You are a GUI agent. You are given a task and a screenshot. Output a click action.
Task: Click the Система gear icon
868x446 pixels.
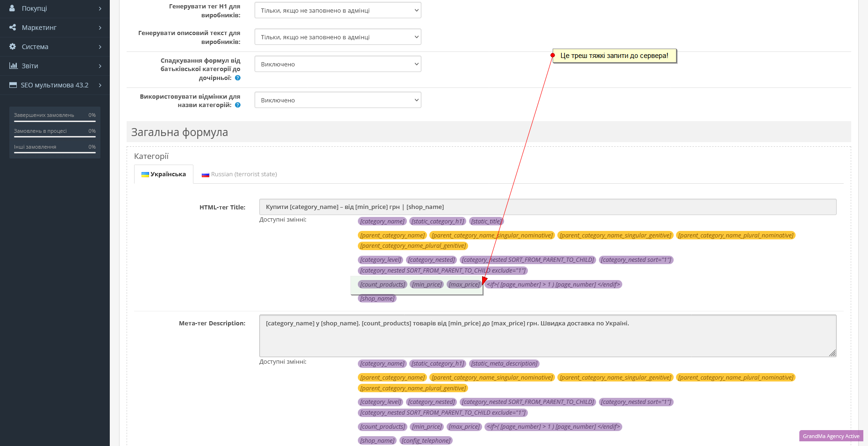click(13, 47)
